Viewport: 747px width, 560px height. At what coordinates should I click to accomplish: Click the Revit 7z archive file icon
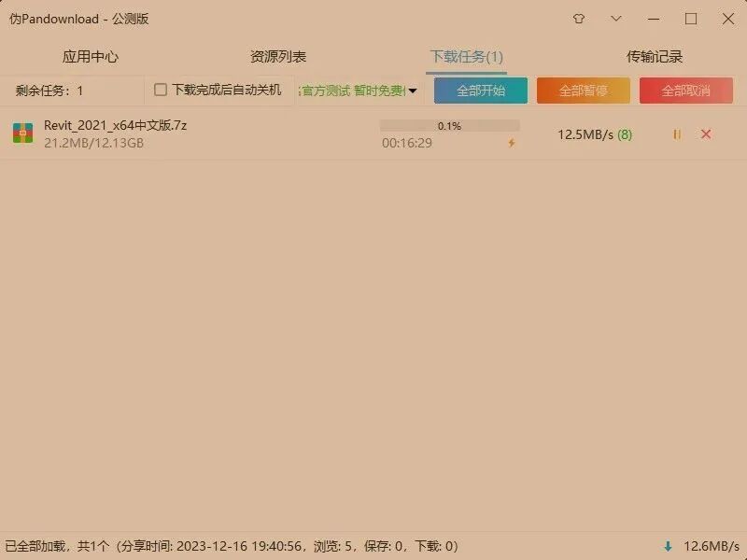(22, 133)
